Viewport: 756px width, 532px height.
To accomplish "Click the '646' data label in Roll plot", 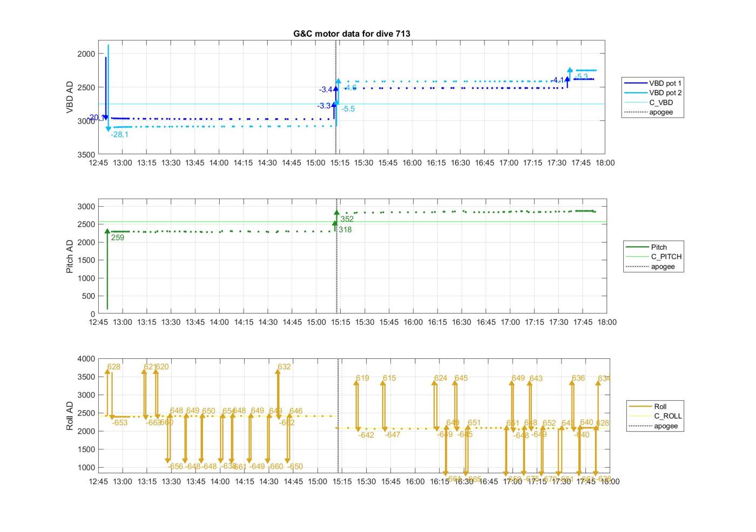I will coord(296,411).
